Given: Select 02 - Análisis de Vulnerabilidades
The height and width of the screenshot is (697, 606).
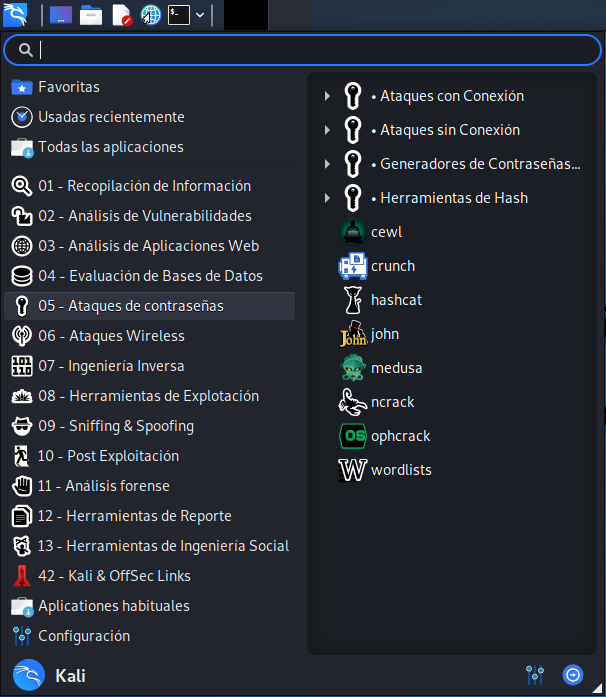Looking at the screenshot, I should [149, 216].
